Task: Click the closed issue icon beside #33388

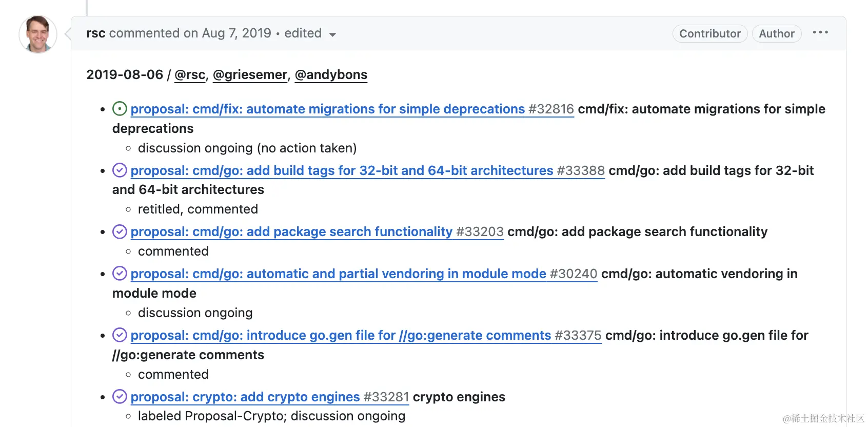Action: click(120, 170)
